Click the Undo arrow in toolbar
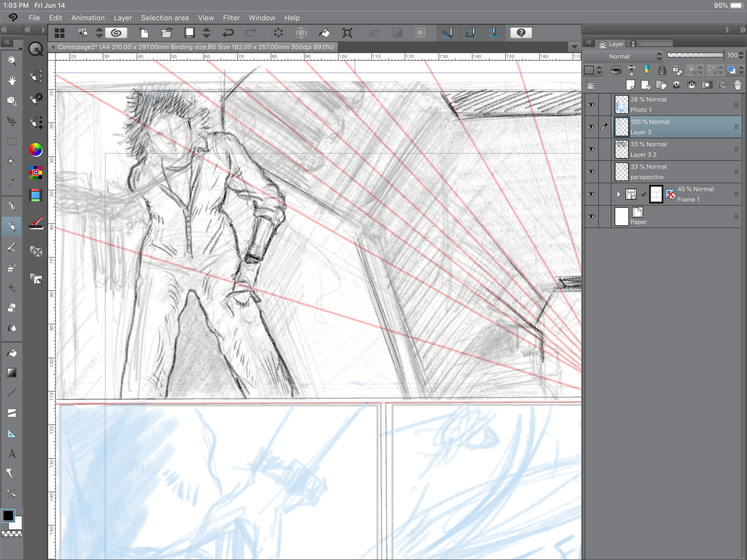Image resolution: width=747 pixels, height=560 pixels. [228, 33]
